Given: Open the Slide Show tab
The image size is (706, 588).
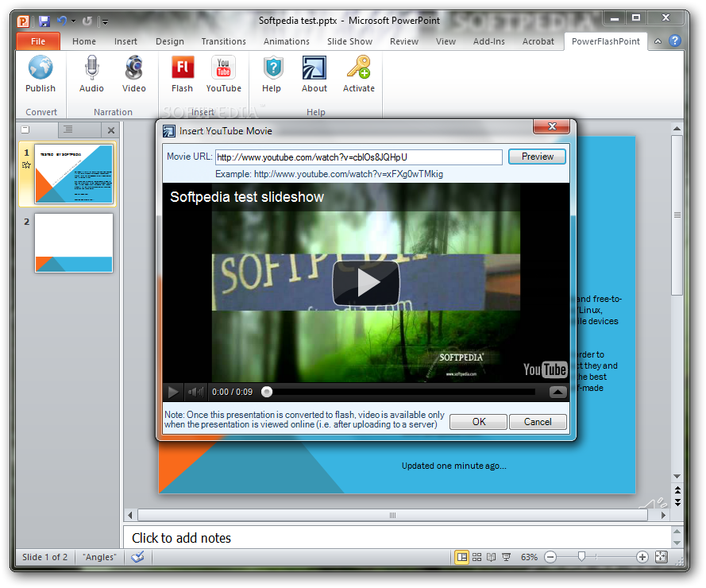Looking at the screenshot, I should click(349, 41).
